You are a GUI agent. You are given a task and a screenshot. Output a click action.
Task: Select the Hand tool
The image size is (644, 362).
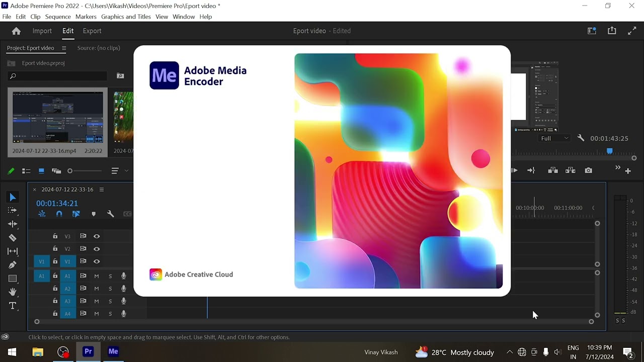[13, 292]
